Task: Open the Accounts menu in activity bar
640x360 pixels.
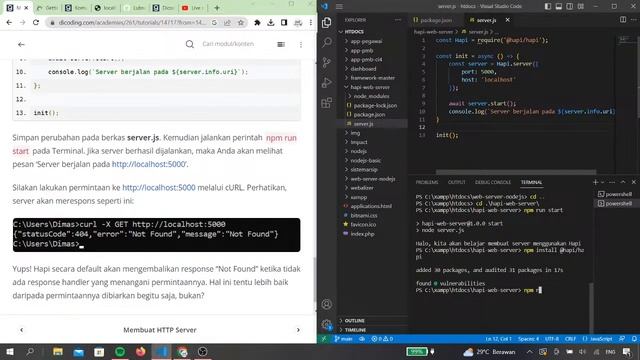Action: click(327, 304)
